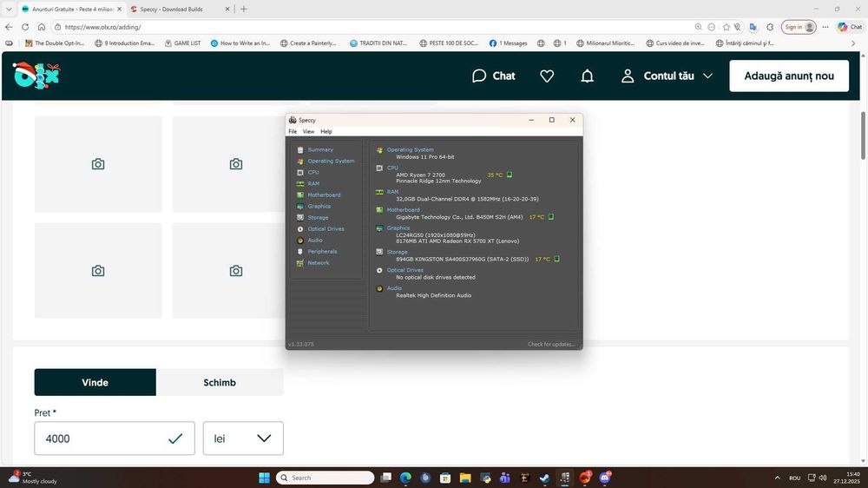The image size is (868, 488).
Task: Add photo in bottom-left upload slot
Action: click(x=98, y=271)
